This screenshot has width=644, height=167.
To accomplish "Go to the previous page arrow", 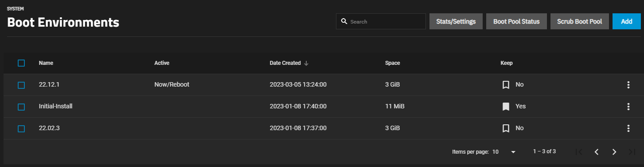I will point(597,152).
